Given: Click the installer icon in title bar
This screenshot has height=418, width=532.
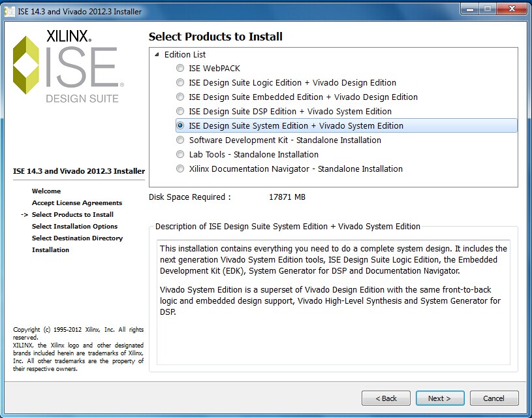Looking at the screenshot, I should (9, 11).
